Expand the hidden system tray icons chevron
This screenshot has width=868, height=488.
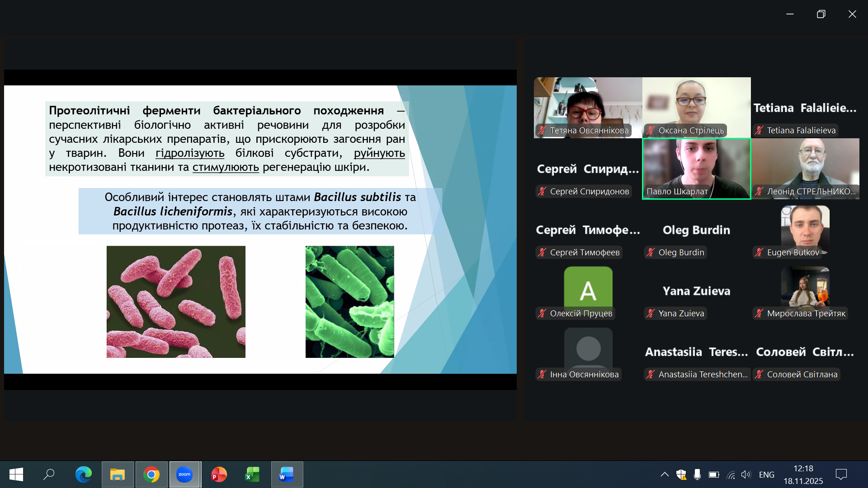coord(665,474)
